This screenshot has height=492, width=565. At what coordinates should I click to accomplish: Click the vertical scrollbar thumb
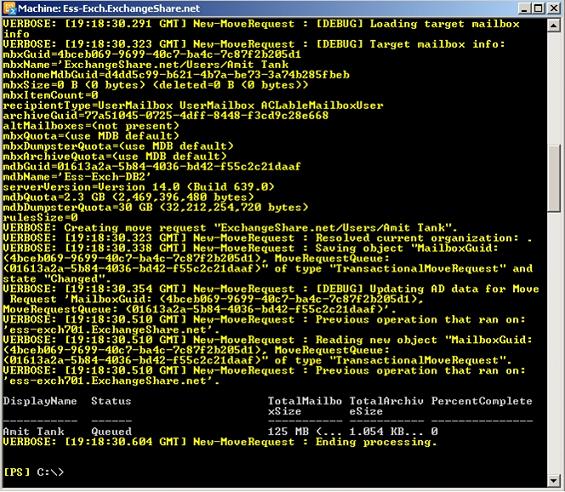tap(553, 178)
